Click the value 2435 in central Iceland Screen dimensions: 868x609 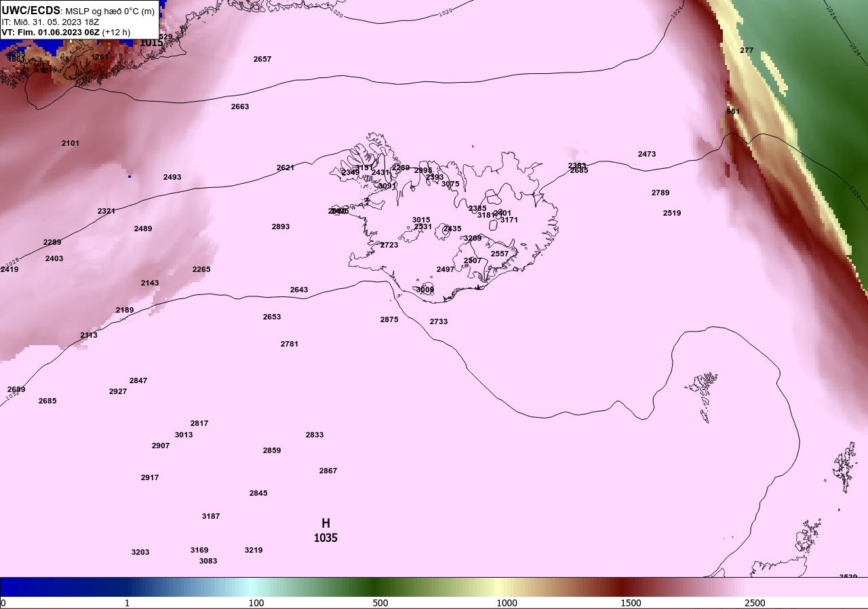pyautogui.click(x=452, y=229)
